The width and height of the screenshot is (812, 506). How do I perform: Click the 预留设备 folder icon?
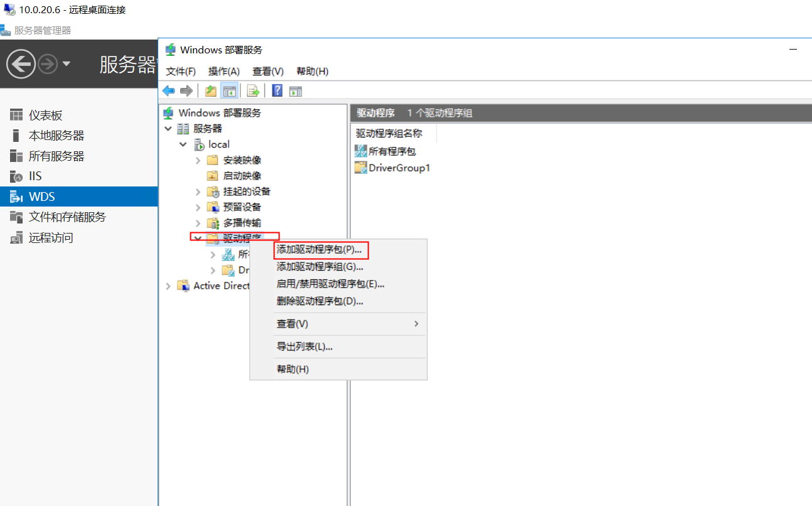click(x=214, y=207)
